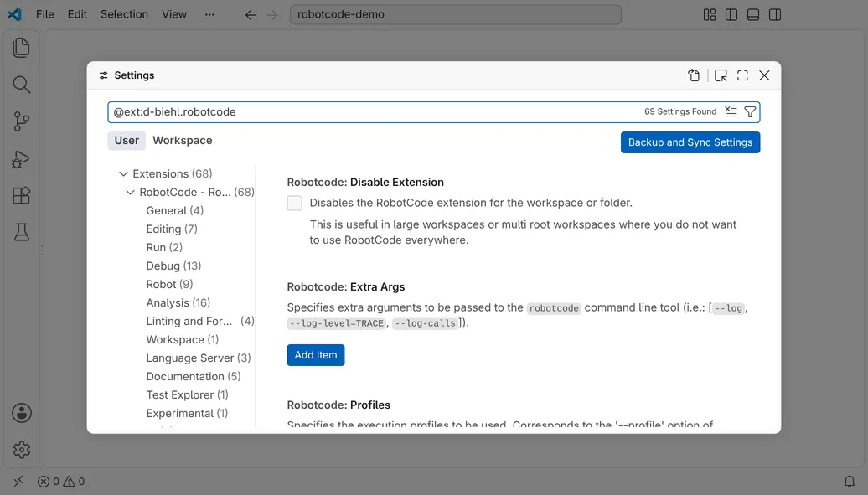Image resolution: width=868 pixels, height=495 pixels.
Task: Navigate forward with the right arrow
Action: click(272, 15)
